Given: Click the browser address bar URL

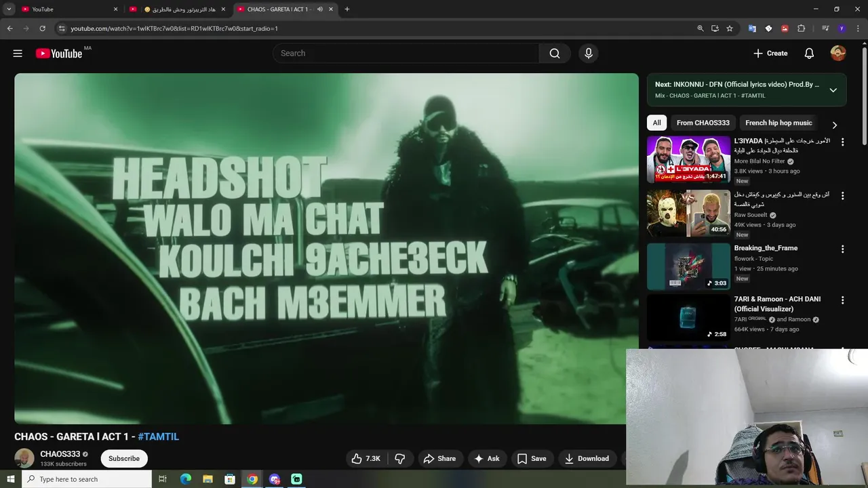Looking at the screenshot, I should (x=174, y=28).
